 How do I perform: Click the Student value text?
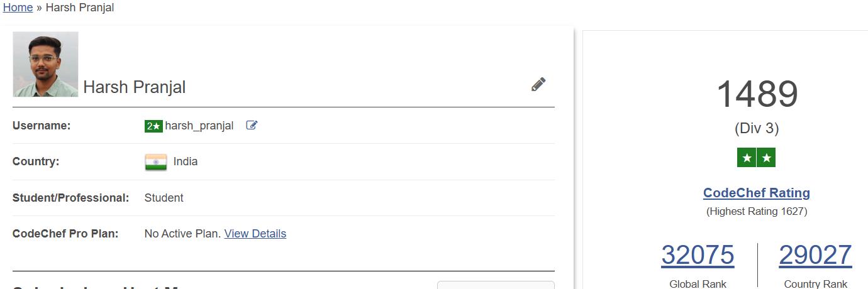(x=164, y=198)
